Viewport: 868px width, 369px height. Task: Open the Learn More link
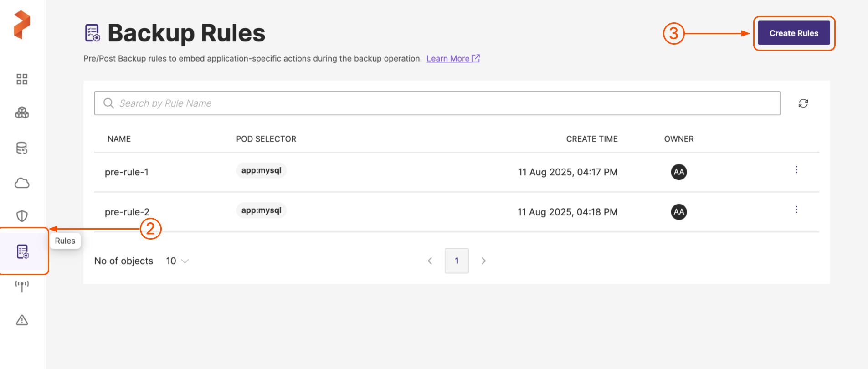tap(452, 59)
